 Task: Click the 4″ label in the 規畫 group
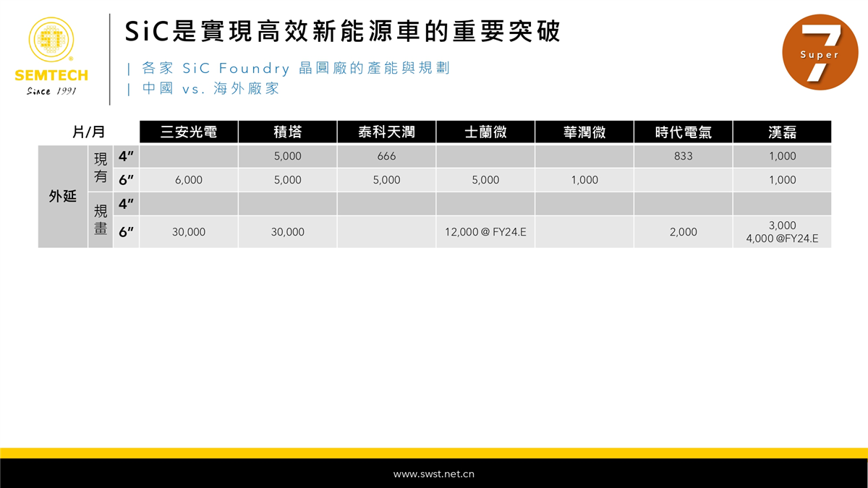[127, 204]
